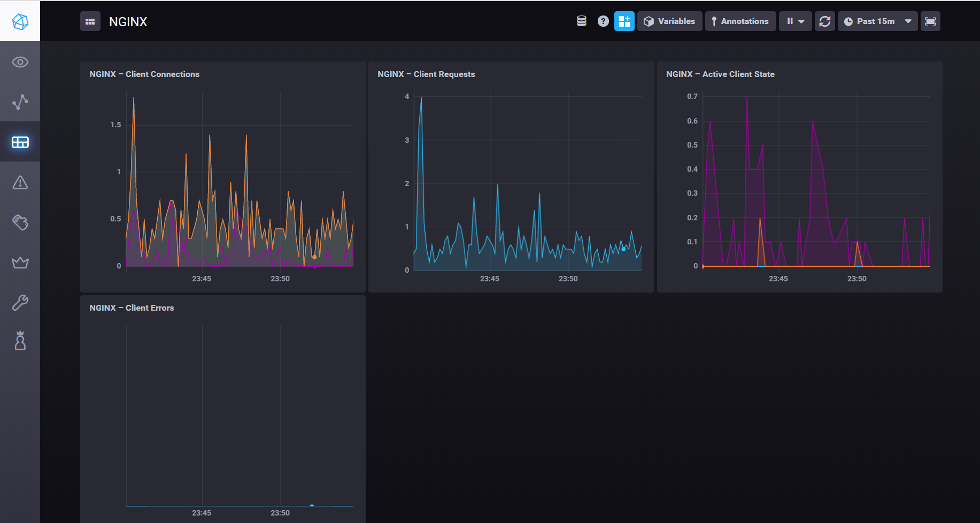
Task: Open Configuration wrench icon in sidebar
Action: pos(20,302)
